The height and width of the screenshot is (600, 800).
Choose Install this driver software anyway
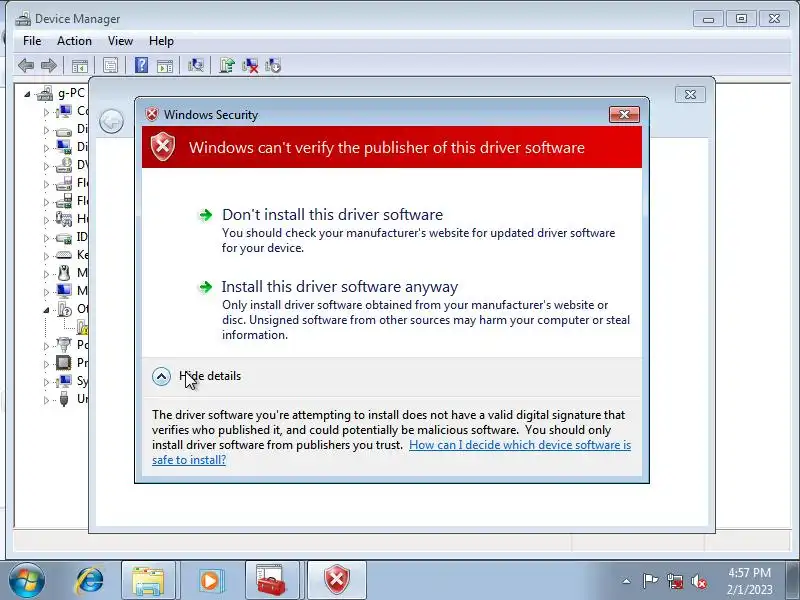tap(340, 287)
